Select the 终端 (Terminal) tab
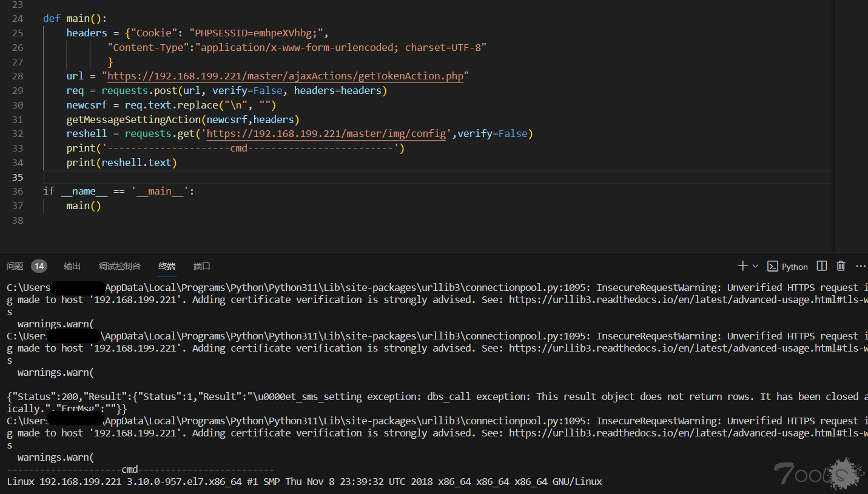 pos(167,266)
